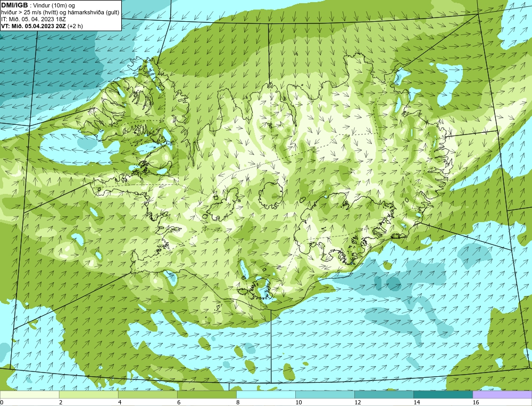532x406 pixels.
Task: Click the dark green 6–8 m/s legend swatch
Action: pyautogui.click(x=206, y=394)
